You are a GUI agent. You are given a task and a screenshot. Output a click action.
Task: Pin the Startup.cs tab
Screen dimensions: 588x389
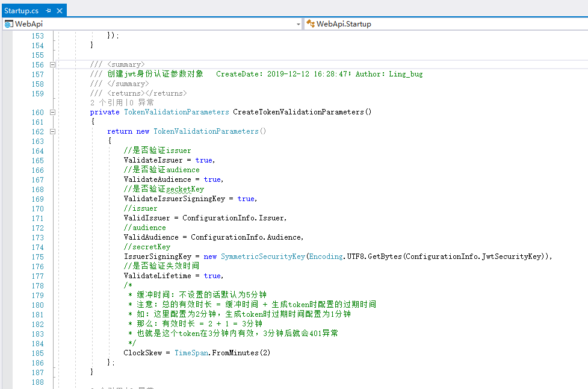point(48,11)
